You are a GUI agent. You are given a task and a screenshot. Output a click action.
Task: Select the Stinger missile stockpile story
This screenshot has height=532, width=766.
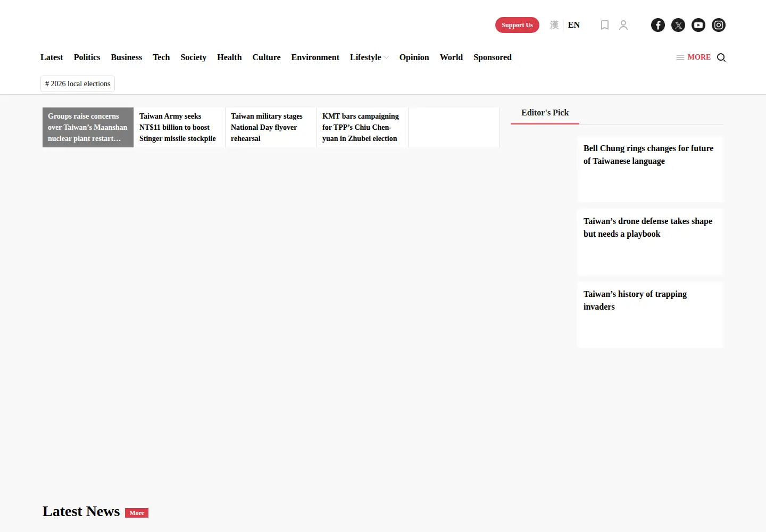tap(179, 127)
